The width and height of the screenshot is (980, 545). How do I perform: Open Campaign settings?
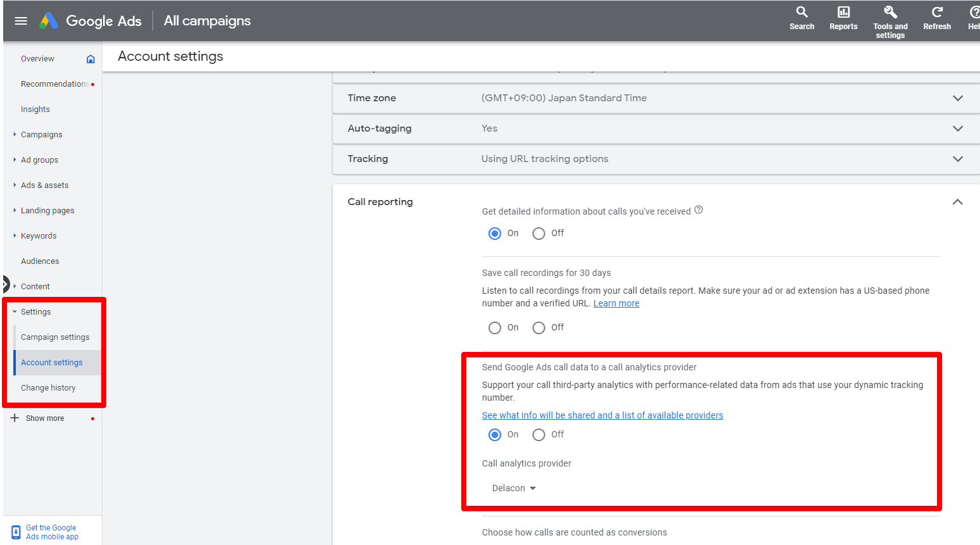click(x=55, y=337)
